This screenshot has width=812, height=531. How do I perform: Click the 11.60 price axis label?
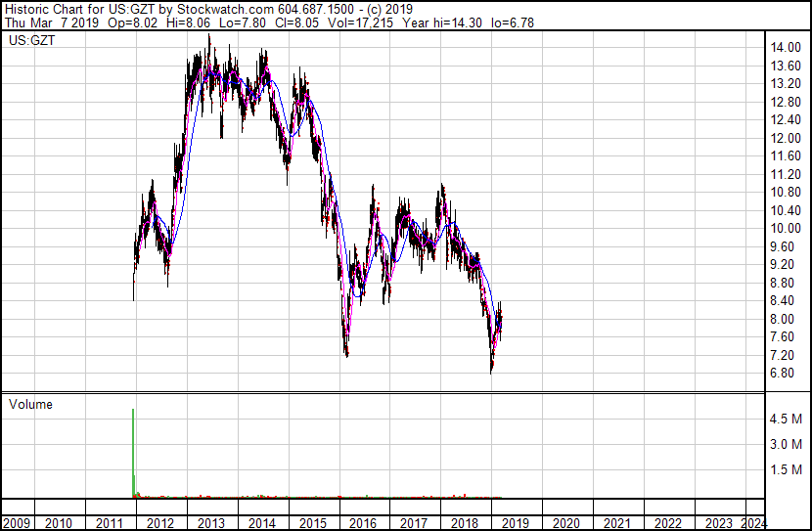pos(786,156)
